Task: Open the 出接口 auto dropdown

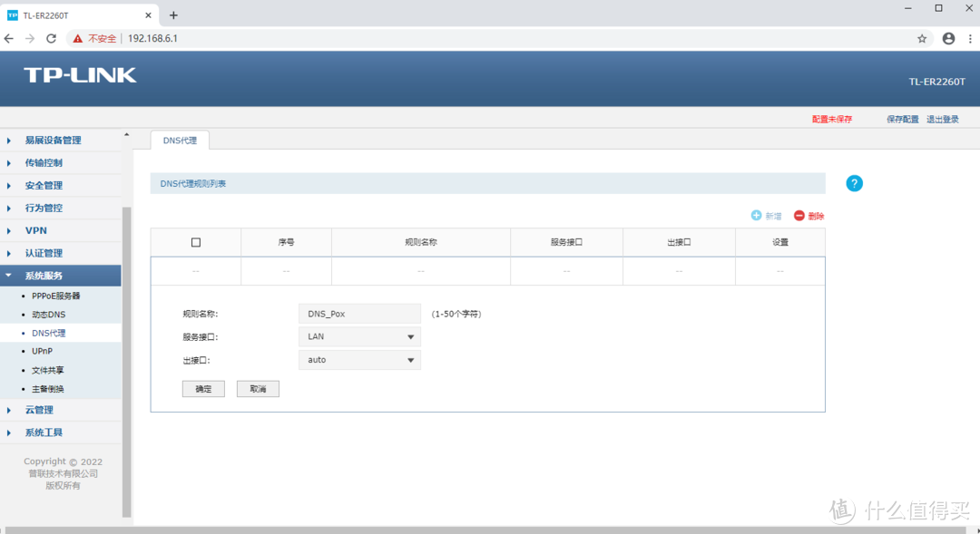Action: pyautogui.click(x=359, y=360)
